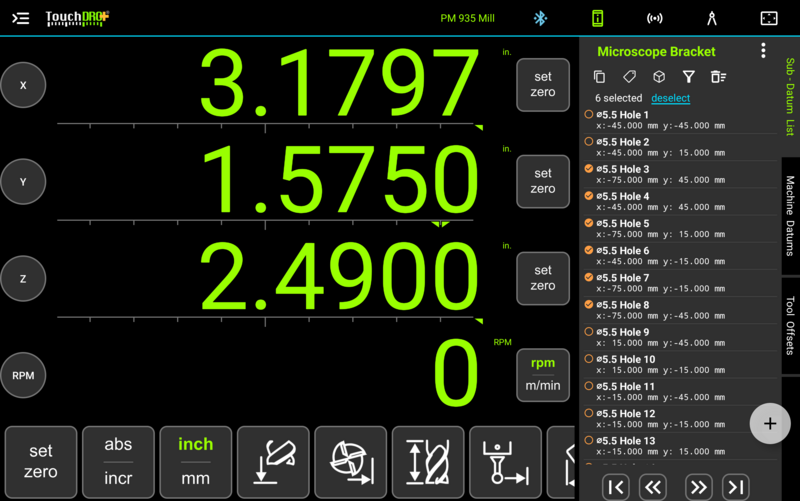The width and height of the screenshot is (800, 501).
Task: Open the navigation drawer menu icon
Action: pyautogui.click(x=20, y=18)
